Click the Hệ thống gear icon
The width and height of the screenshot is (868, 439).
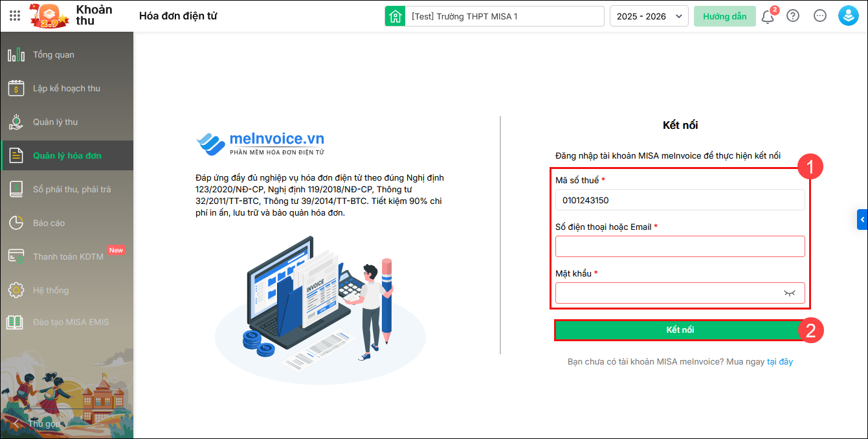click(16, 291)
